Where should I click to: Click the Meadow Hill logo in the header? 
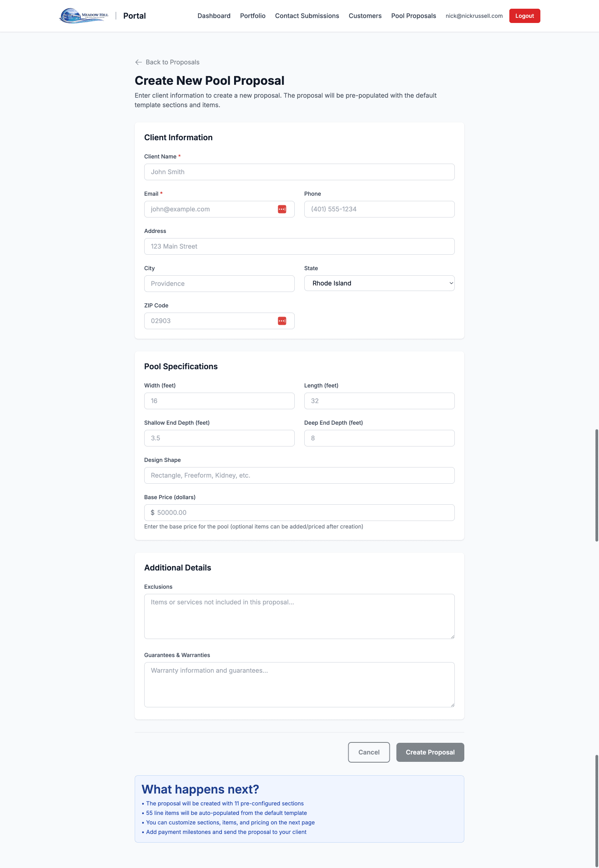click(83, 15)
